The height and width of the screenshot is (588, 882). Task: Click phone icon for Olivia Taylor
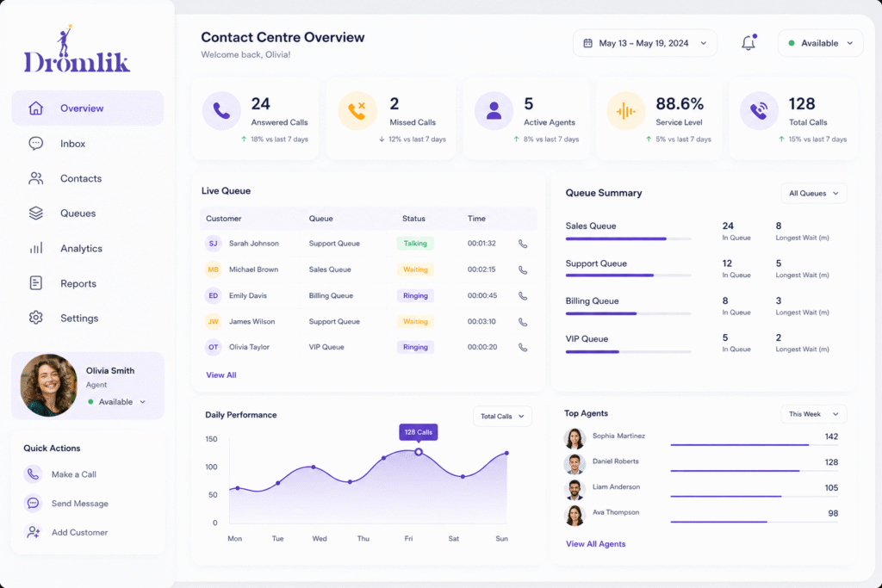point(523,348)
